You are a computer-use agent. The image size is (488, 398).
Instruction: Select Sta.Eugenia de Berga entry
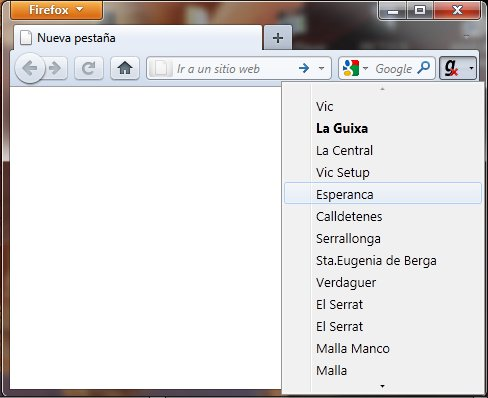(x=383, y=261)
